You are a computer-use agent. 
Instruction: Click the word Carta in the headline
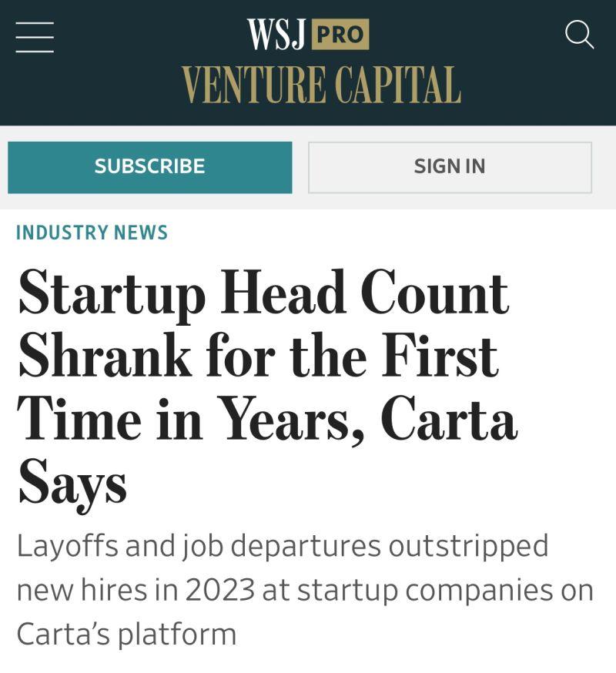pyautogui.click(x=449, y=418)
